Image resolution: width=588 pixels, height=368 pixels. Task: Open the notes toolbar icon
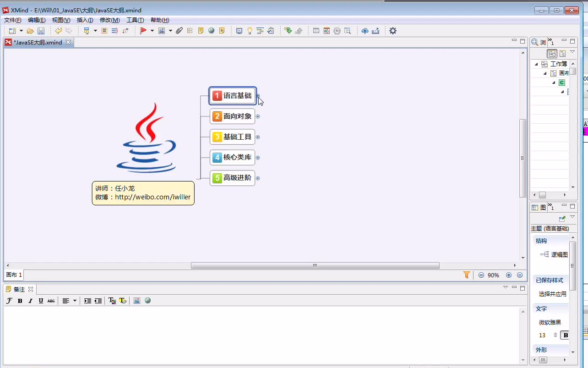pos(201,31)
